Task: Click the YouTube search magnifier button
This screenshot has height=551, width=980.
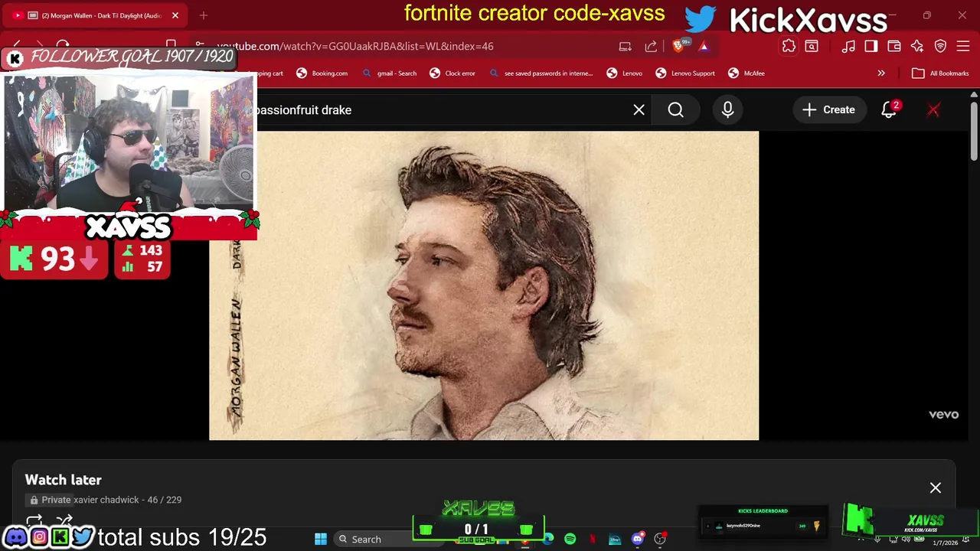Action: (x=675, y=110)
